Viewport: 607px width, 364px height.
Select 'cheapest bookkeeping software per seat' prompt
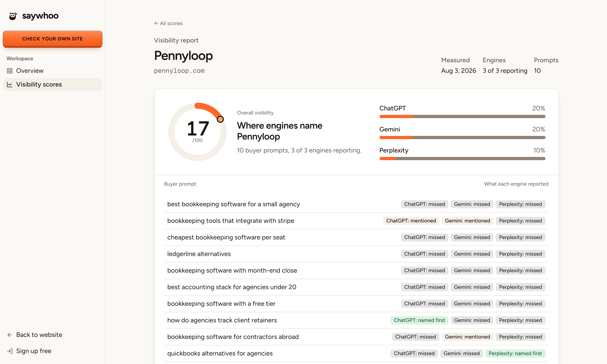click(226, 237)
